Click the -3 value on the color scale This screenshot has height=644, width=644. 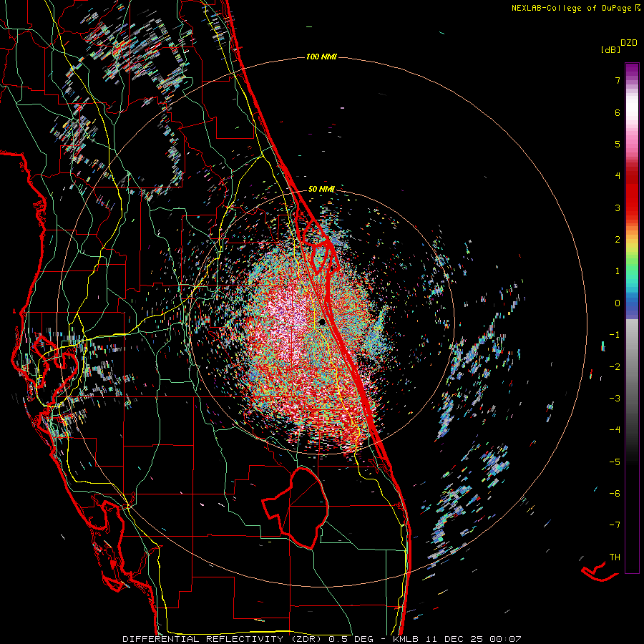point(615,399)
